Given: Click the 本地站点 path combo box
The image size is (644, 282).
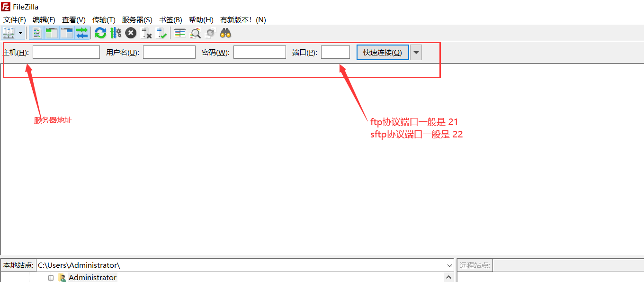Looking at the screenshot, I should coord(245,265).
